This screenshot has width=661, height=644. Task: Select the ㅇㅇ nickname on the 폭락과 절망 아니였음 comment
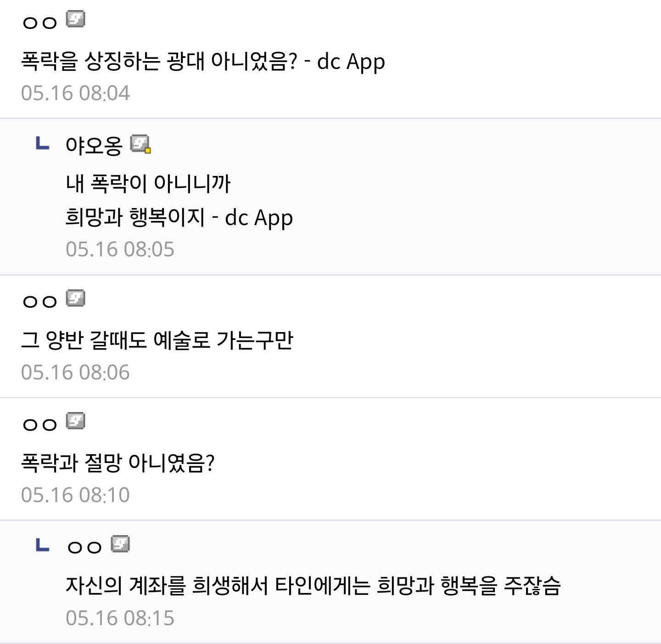(40, 424)
